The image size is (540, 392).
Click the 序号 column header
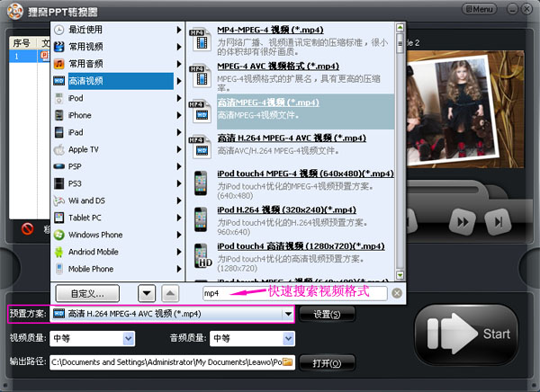22,43
